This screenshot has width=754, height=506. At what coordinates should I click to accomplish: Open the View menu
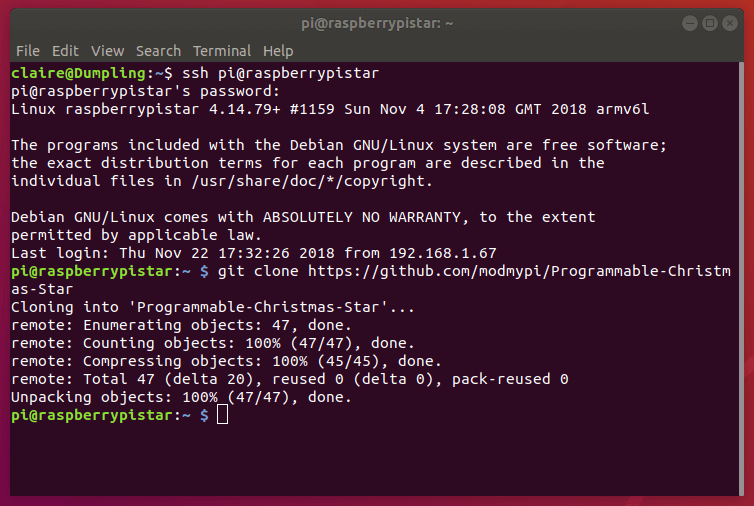(x=107, y=50)
